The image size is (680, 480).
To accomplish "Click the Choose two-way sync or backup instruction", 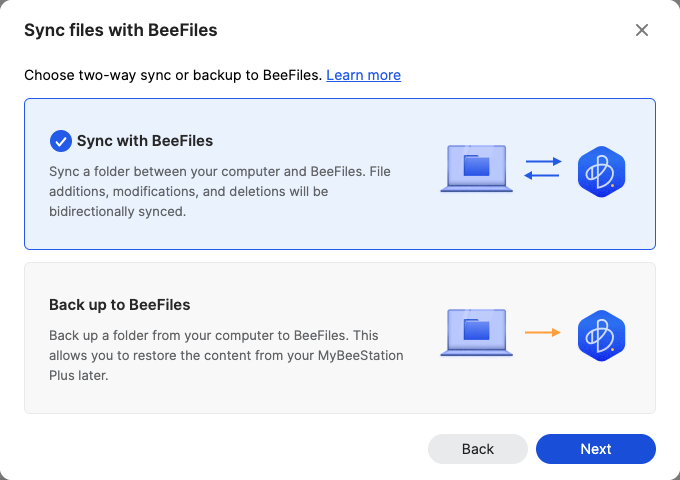I will tap(173, 75).
